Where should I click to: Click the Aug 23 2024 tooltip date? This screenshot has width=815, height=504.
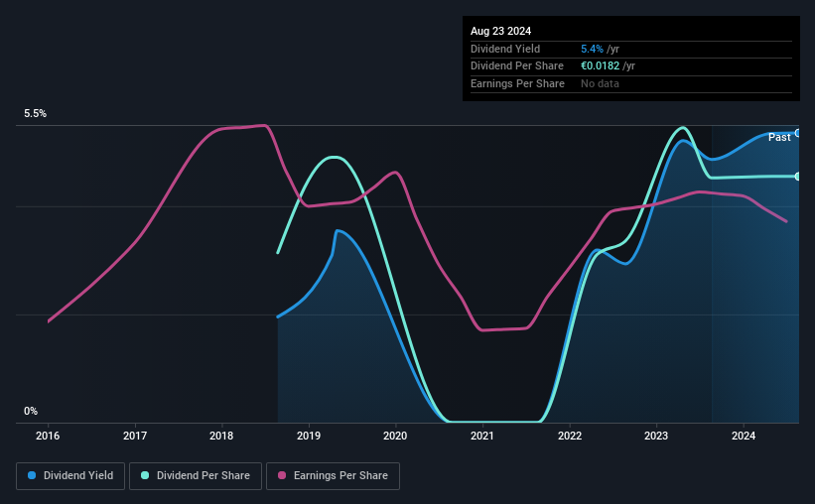[500, 31]
